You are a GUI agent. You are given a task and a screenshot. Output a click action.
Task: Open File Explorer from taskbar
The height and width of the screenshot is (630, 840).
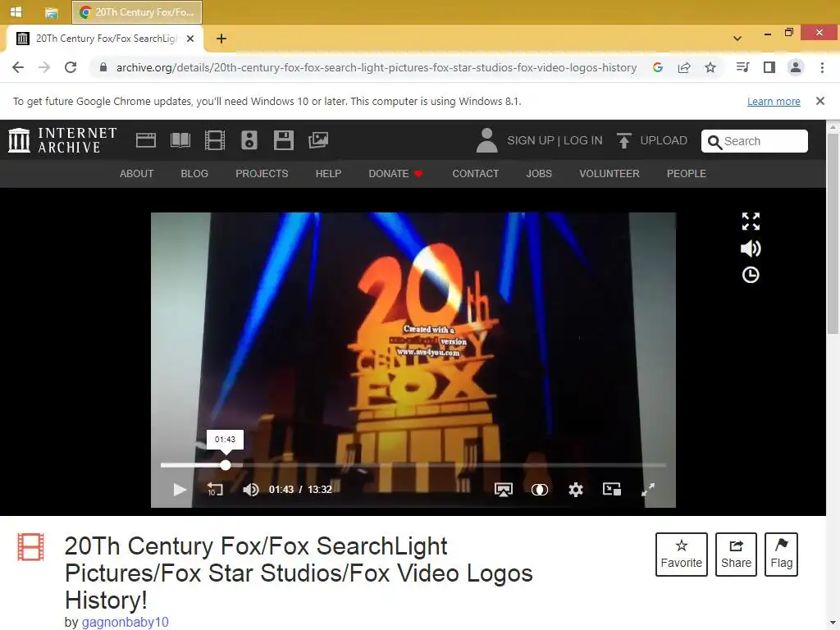(x=51, y=12)
